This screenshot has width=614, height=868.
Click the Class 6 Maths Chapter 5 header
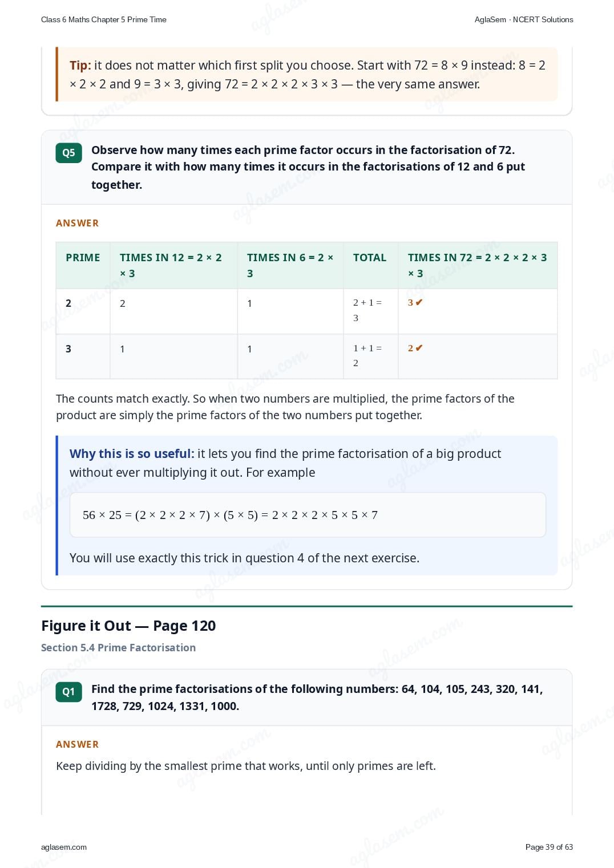click(104, 19)
